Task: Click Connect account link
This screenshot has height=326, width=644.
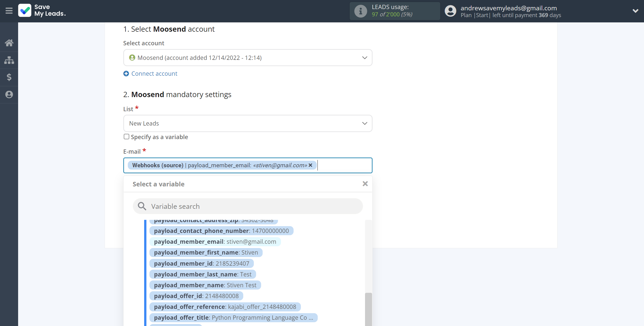Action: click(154, 73)
